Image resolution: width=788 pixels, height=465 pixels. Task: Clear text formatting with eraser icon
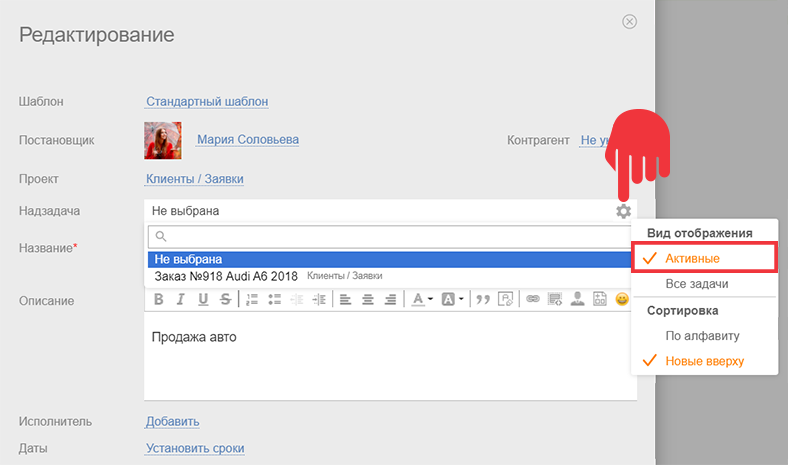(506, 299)
